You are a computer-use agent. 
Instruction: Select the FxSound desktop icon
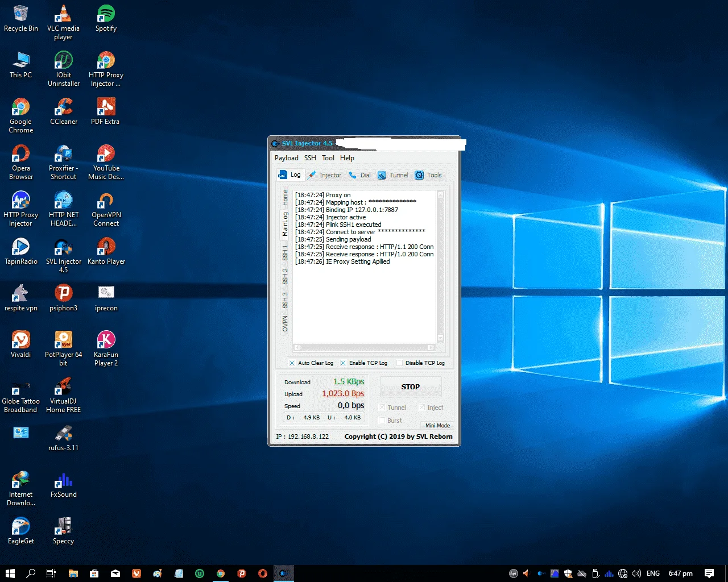[x=63, y=485]
